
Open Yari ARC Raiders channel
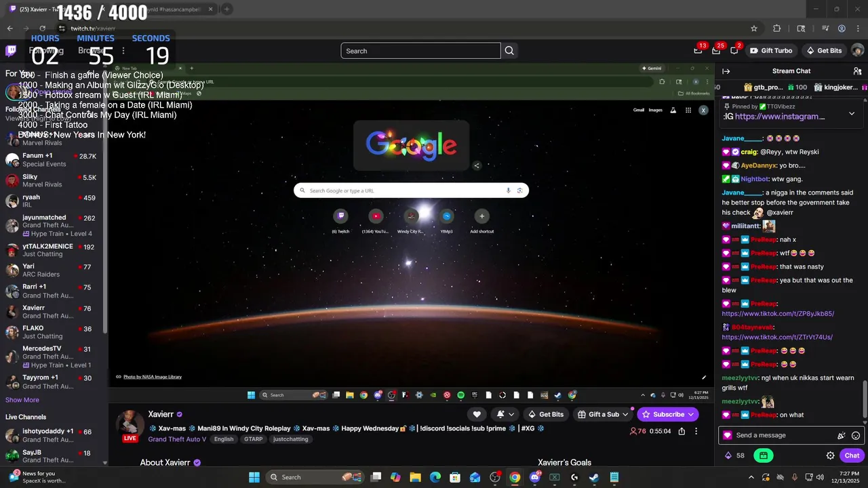tap(53, 270)
